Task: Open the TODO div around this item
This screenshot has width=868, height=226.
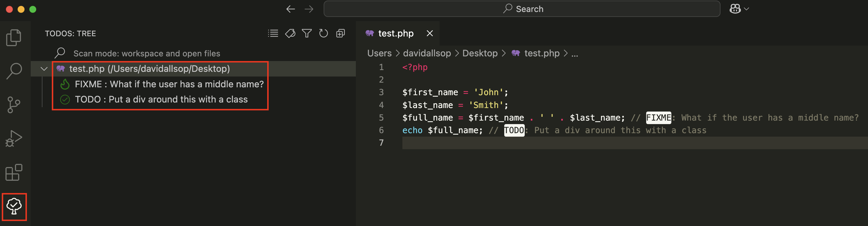Action: (161, 100)
